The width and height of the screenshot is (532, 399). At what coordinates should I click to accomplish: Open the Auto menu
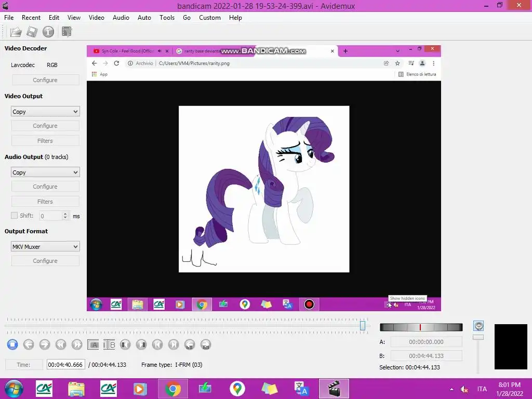click(144, 18)
